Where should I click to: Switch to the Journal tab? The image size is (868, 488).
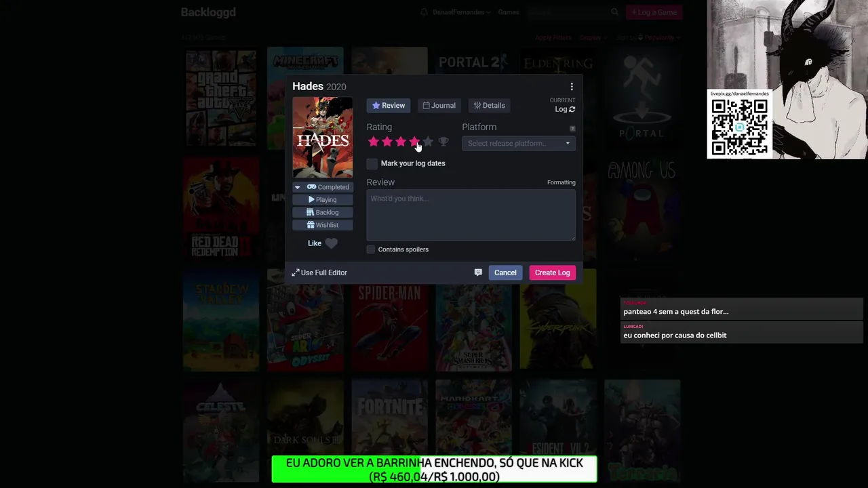439,106
